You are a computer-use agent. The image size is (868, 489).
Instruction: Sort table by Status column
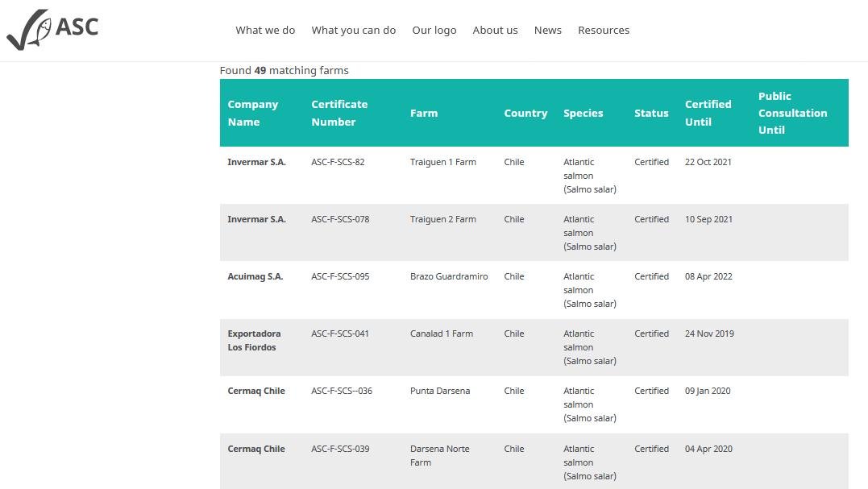(651, 113)
